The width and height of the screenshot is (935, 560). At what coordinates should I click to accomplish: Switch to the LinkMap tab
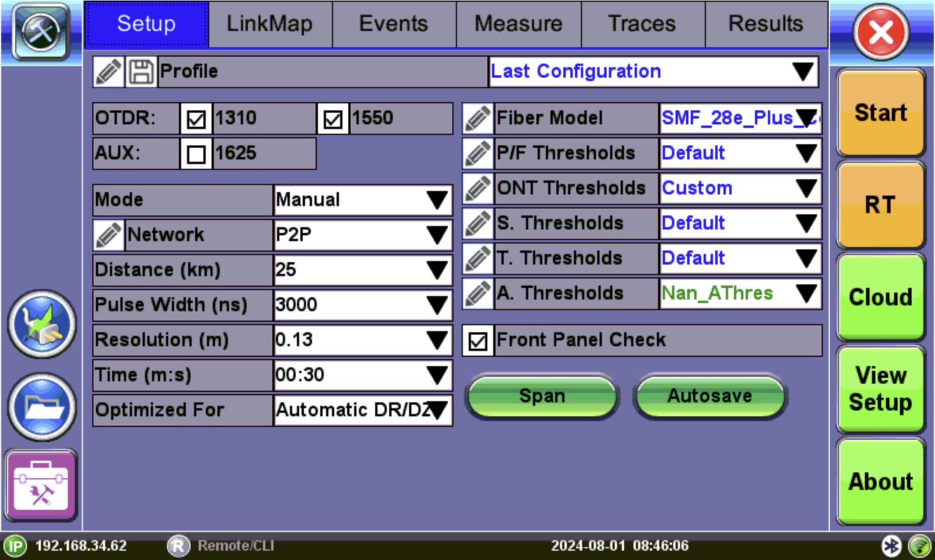(x=270, y=24)
